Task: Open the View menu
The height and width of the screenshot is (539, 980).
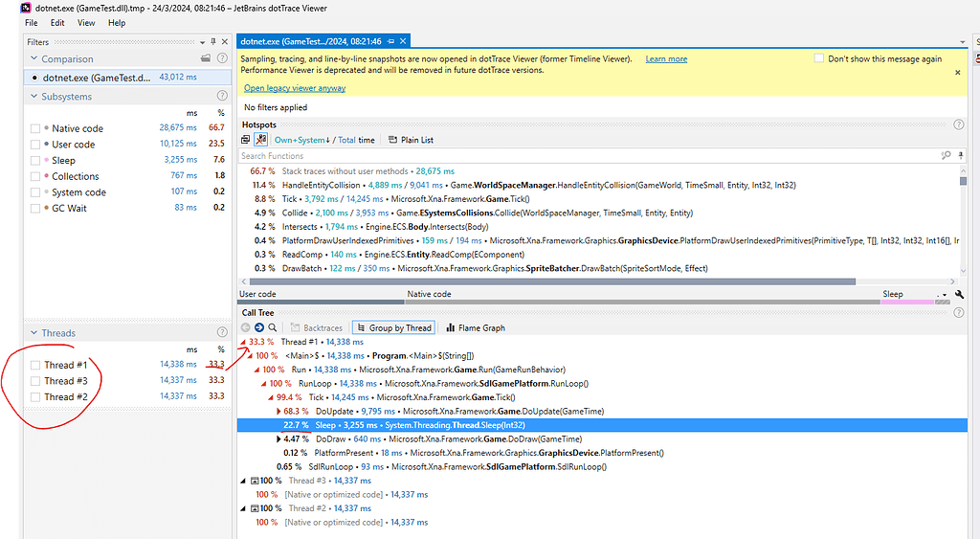Action: click(86, 22)
